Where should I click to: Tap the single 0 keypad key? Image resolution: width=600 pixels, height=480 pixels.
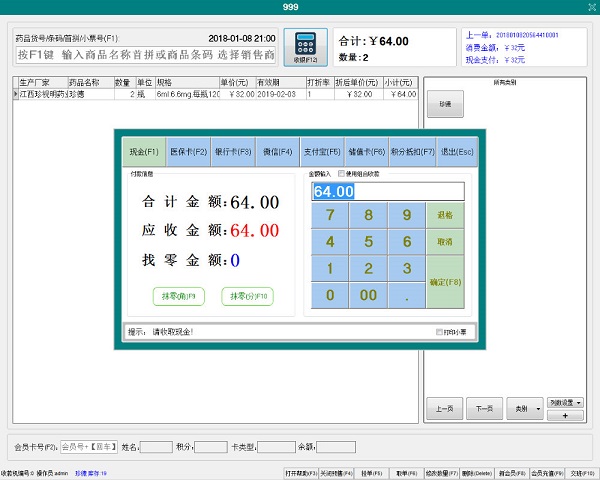click(x=330, y=296)
